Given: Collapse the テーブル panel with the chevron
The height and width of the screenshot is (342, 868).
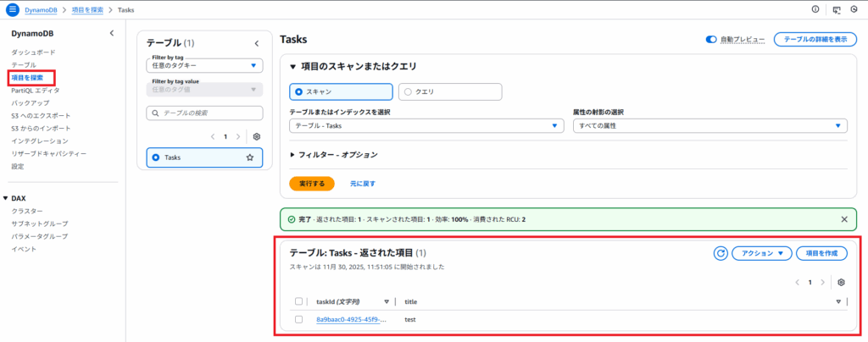Looking at the screenshot, I should tap(257, 43).
